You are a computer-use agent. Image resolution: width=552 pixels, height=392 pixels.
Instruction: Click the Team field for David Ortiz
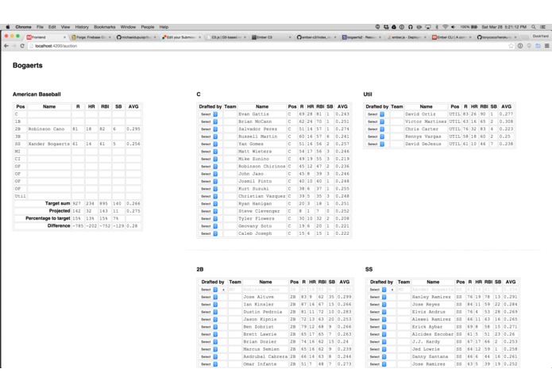397,114
